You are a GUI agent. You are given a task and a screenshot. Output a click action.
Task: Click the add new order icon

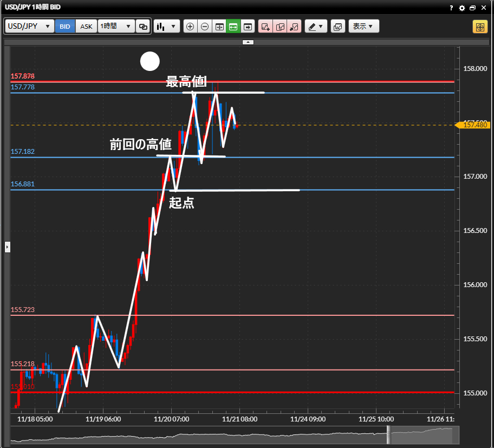(265, 26)
